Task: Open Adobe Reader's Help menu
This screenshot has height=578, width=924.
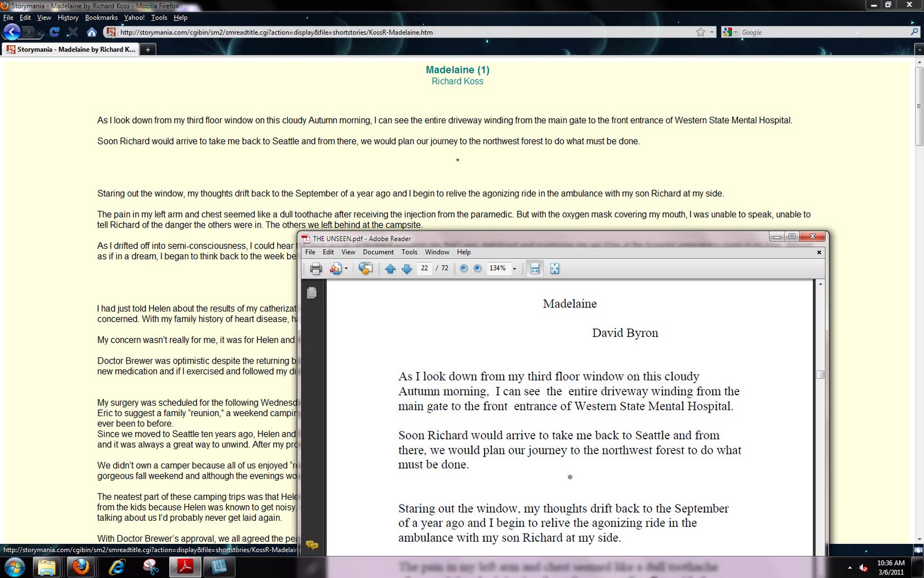Action: click(x=464, y=252)
